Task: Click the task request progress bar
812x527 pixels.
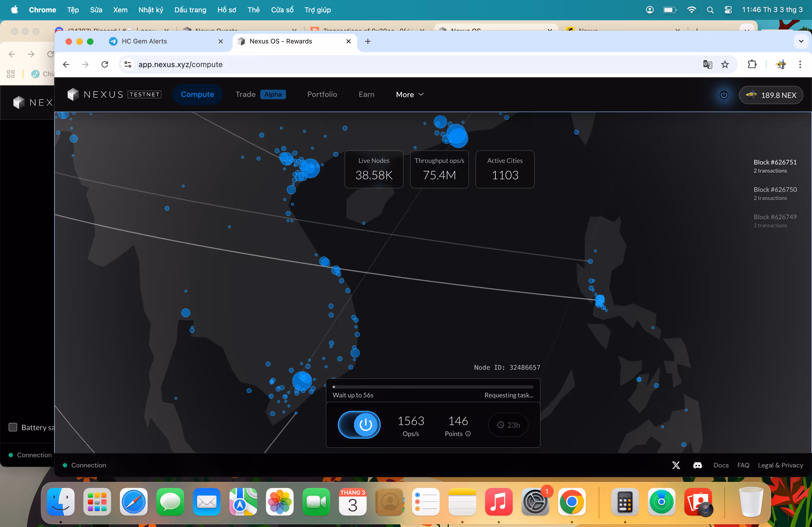Action: tap(433, 387)
